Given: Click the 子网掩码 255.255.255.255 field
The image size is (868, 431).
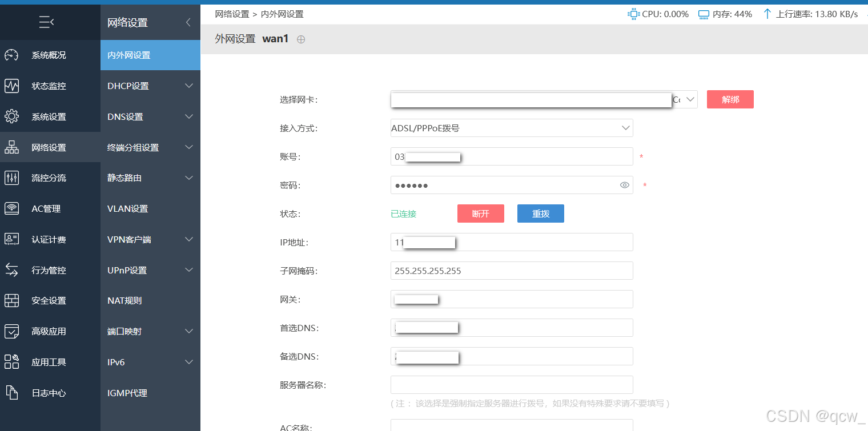Looking at the screenshot, I should pos(512,271).
